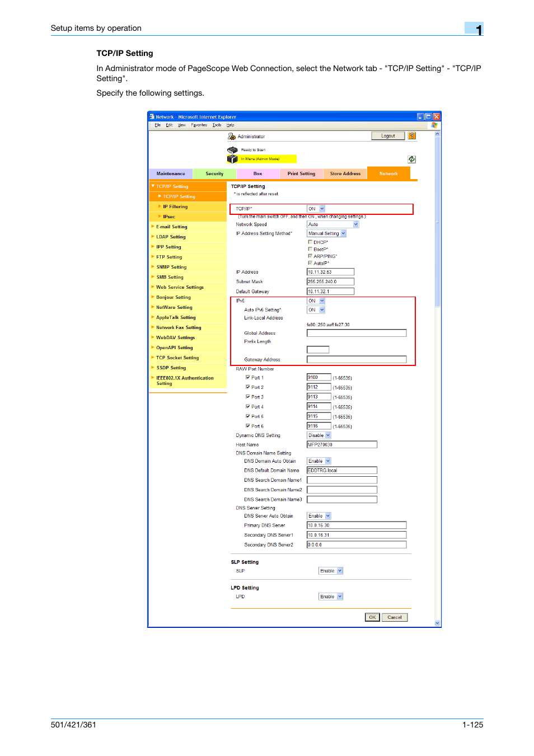This screenshot has height=756, width=534.
Task: Click the IP Address input field
Action: point(330,272)
